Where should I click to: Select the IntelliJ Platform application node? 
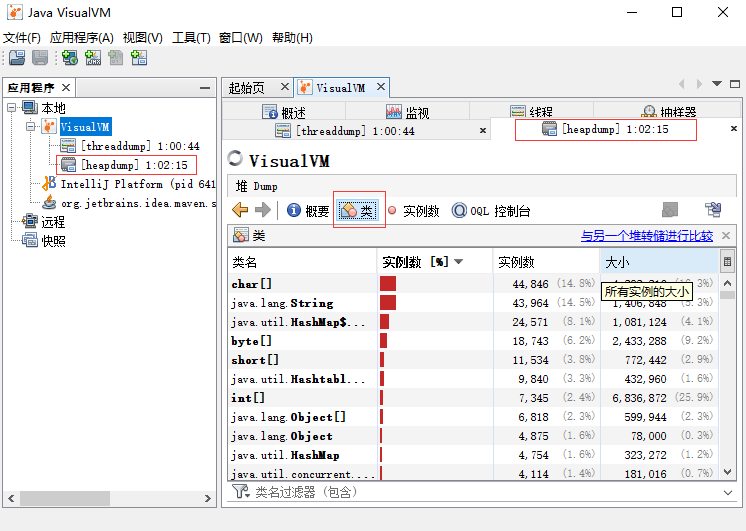[128, 184]
